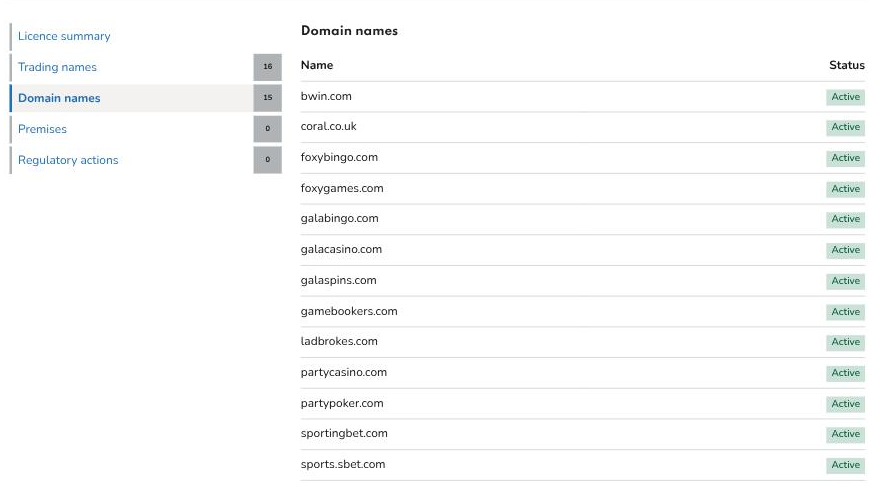Viewport: 870px width, 500px height.
Task: Click Active status badge for ladbrokes.com
Action: pyautogui.click(x=846, y=342)
